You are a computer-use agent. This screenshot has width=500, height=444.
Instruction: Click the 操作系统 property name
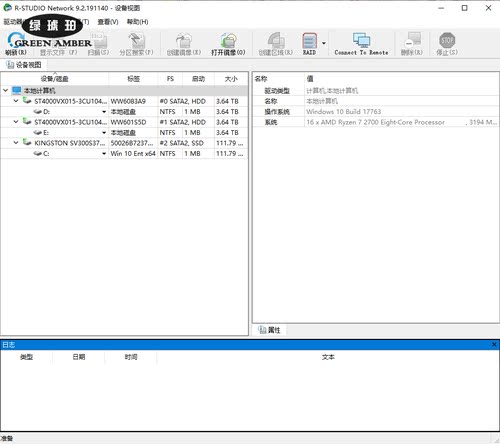tap(277, 112)
